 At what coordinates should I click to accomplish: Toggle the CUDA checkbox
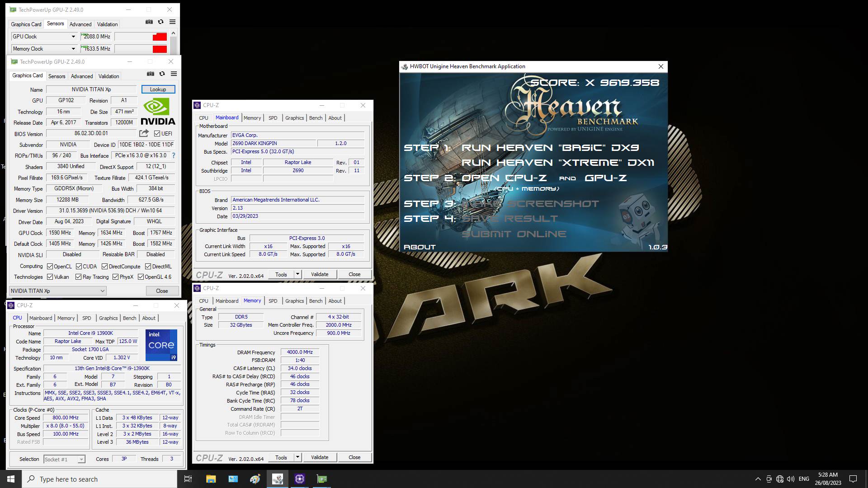coord(79,267)
